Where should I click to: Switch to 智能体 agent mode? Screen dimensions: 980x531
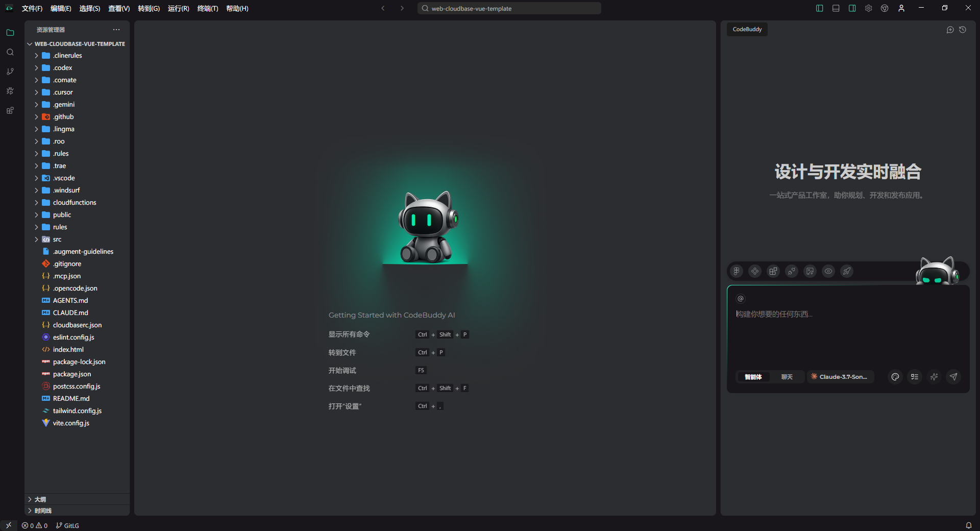753,377
